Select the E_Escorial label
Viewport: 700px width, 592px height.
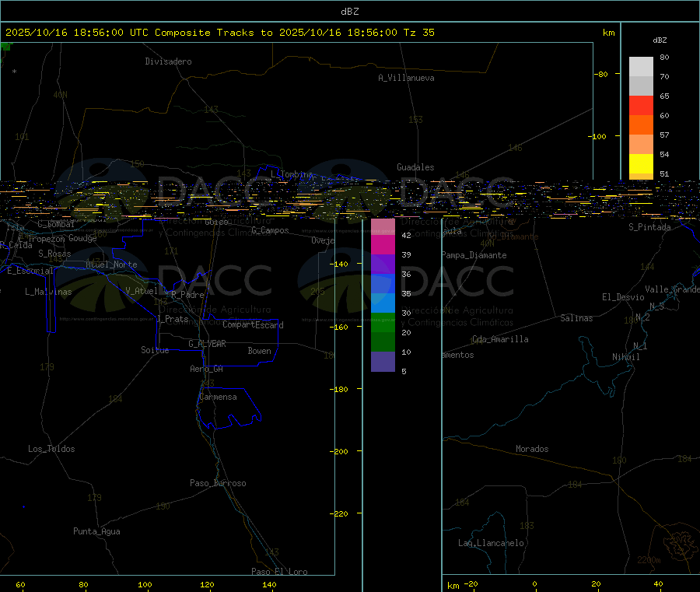point(30,271)
